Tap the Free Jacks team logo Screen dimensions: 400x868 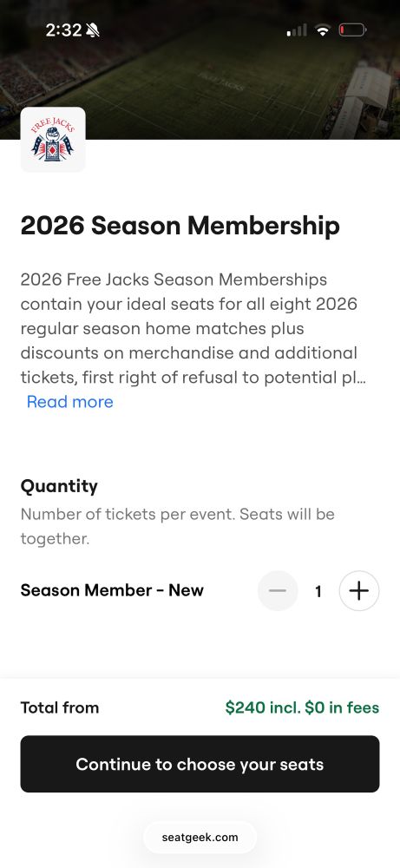53,140
